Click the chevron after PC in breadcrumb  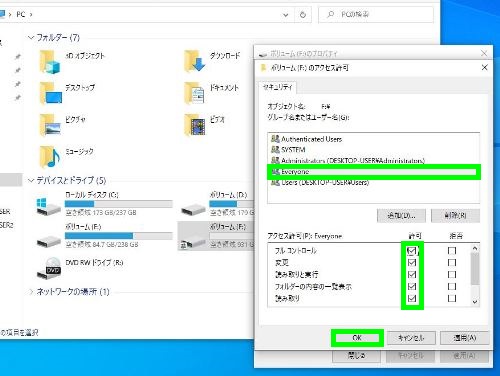tap(31, 15)
